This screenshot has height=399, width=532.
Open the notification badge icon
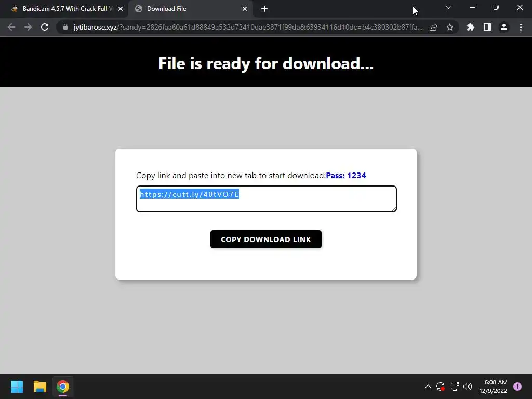point(517,387)
